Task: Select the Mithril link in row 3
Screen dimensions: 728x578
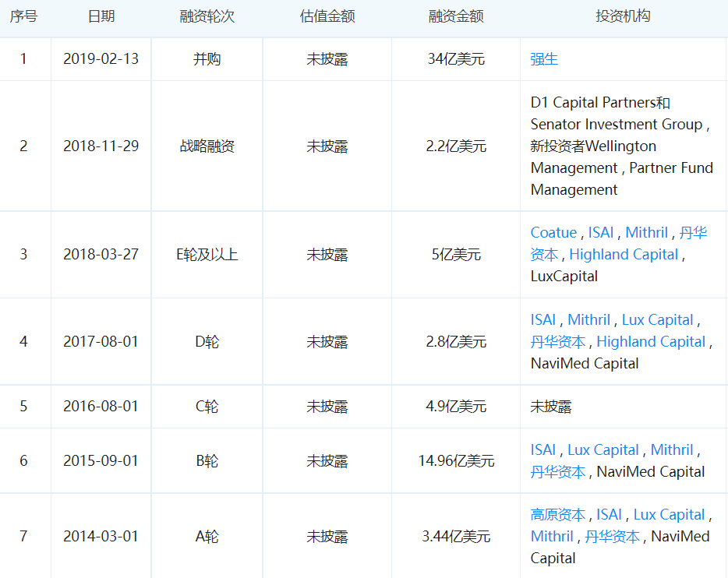Action: coord(646,232)
